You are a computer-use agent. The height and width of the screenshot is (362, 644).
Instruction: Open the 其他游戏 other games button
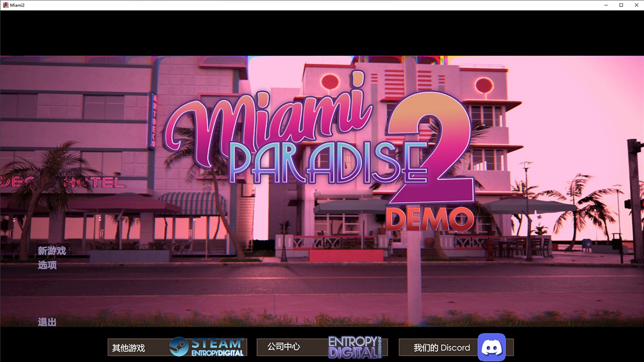pyautogui.click(x=129, y=348)
